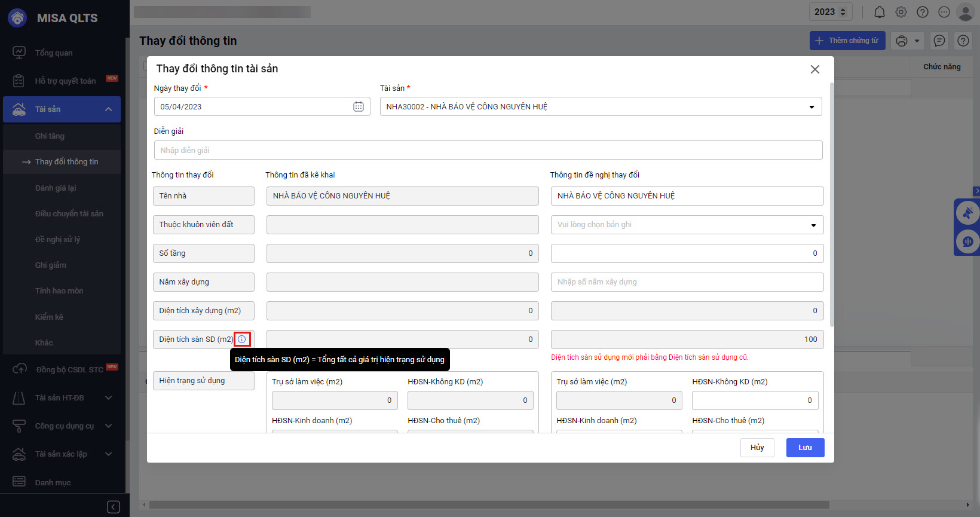Click the Lưu save button
980x517 pixels.
coord(805,448)
